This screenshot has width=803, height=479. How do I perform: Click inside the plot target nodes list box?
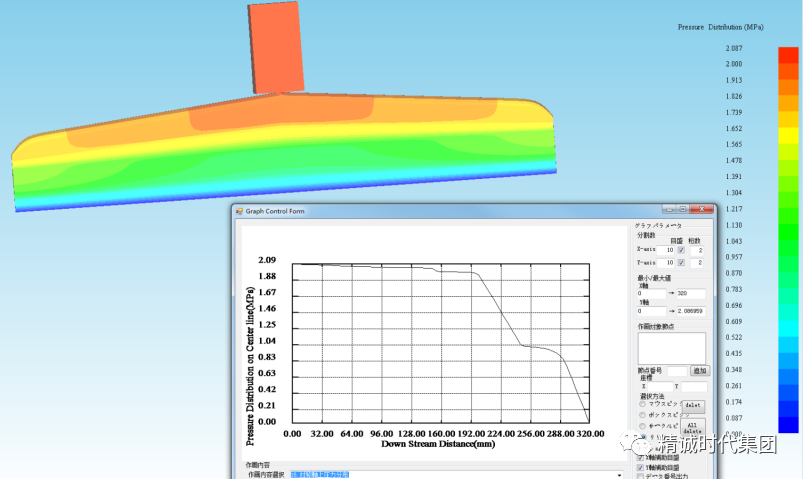[x=671, y=348]
